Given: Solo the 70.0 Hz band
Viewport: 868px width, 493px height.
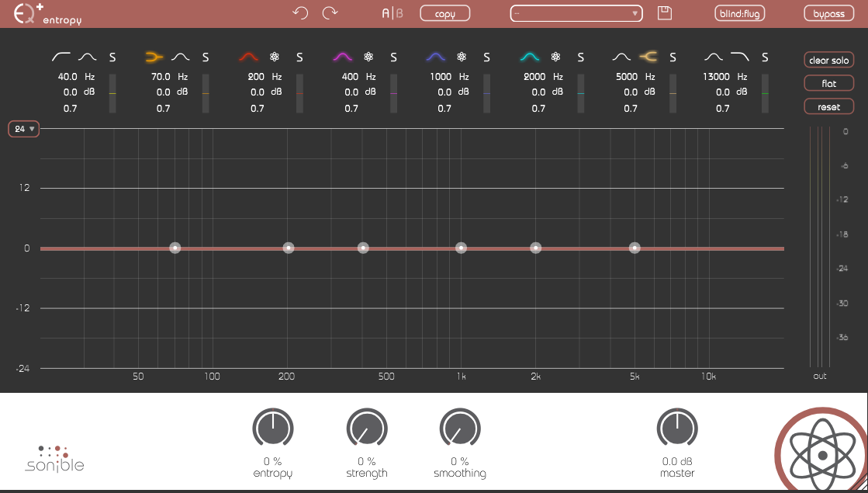Looking at the screenshot, I should point(206,57).
